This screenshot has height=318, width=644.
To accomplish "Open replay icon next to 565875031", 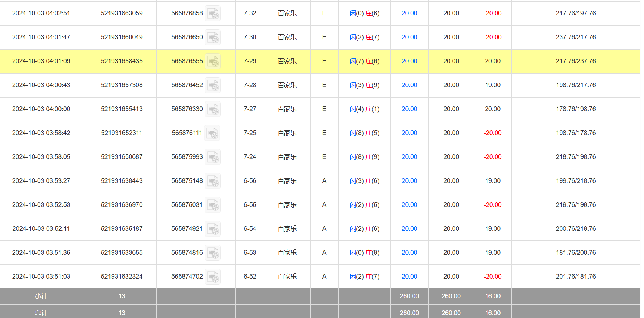I will [213, 205].
